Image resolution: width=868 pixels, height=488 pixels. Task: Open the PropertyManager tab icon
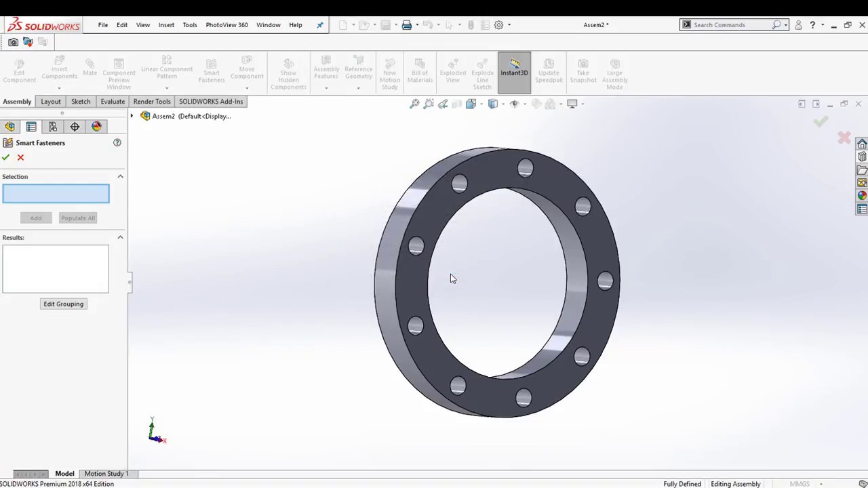31,127
